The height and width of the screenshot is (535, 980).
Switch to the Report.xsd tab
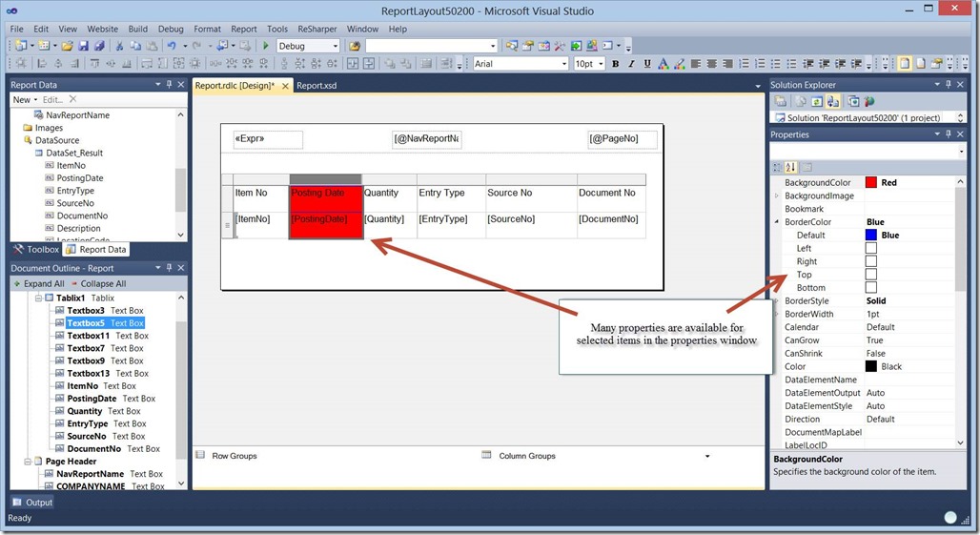316,86
